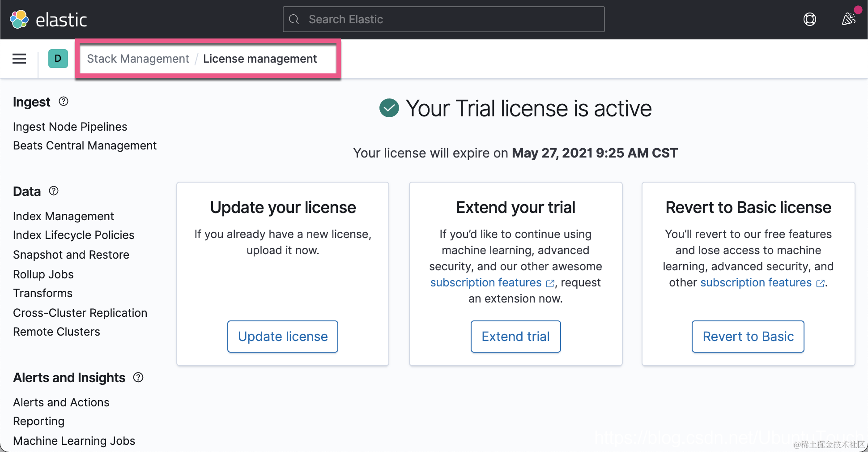Image resolution: width=868 pixels, height=452 pixels.
Task: Open Index Management
Action: click(x=64, y=216)
